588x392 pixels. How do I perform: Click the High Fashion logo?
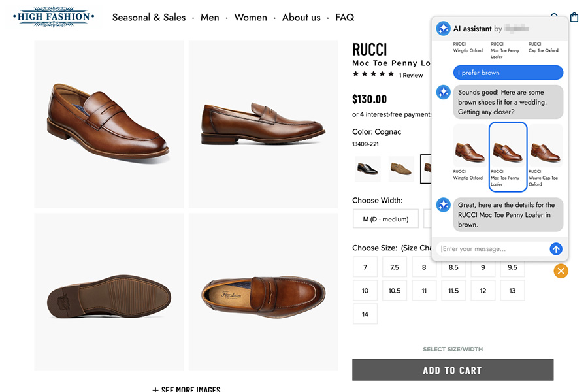coord(54,17)
